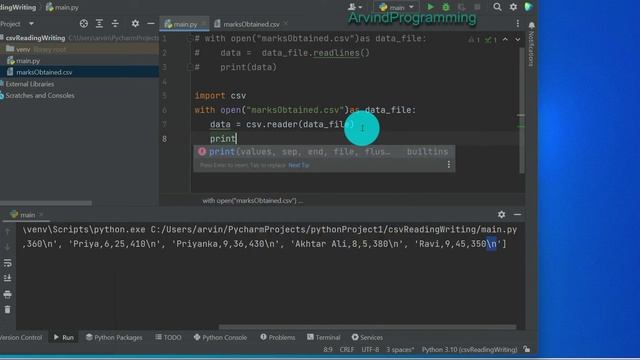Open the Python Console tool window
The image size is (640, 360).
220,338
